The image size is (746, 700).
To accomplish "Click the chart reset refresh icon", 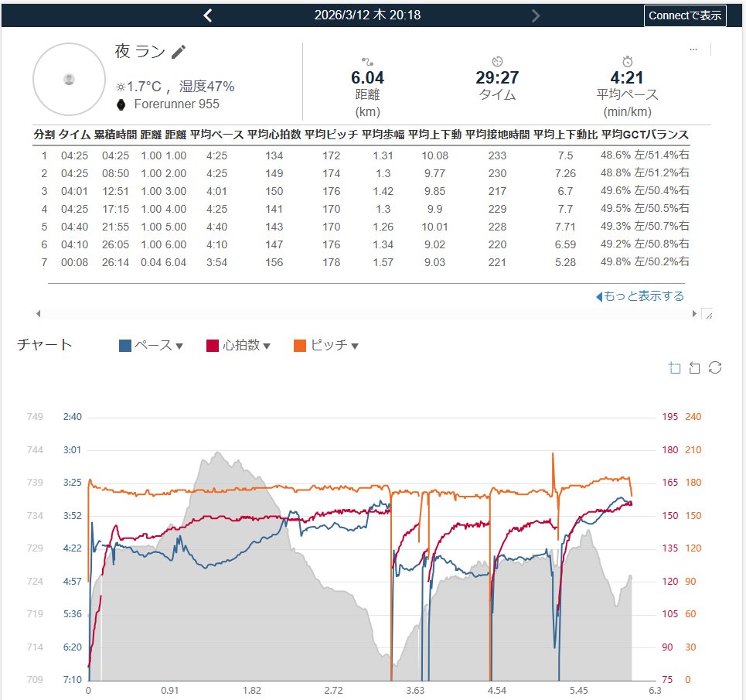I will point(715,367).
